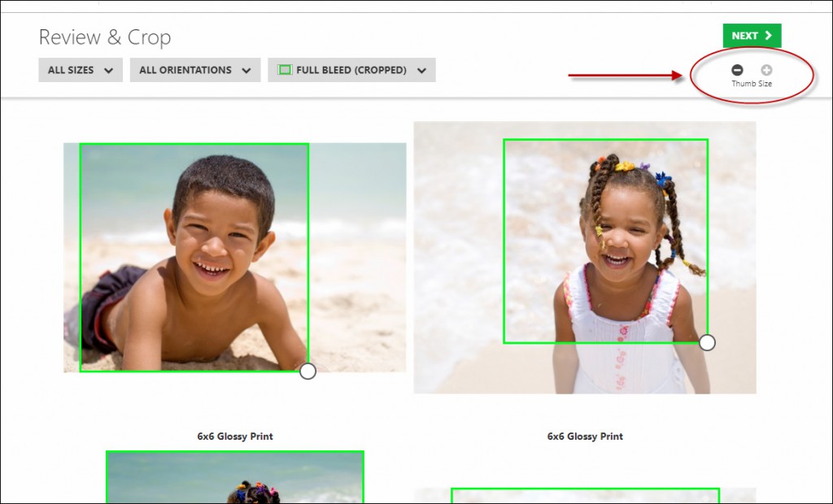Open the FULL BLEED (CROPPED) dropdown
Image resolution: width=833 pixels, height=504 pixels.
[351, 70]
